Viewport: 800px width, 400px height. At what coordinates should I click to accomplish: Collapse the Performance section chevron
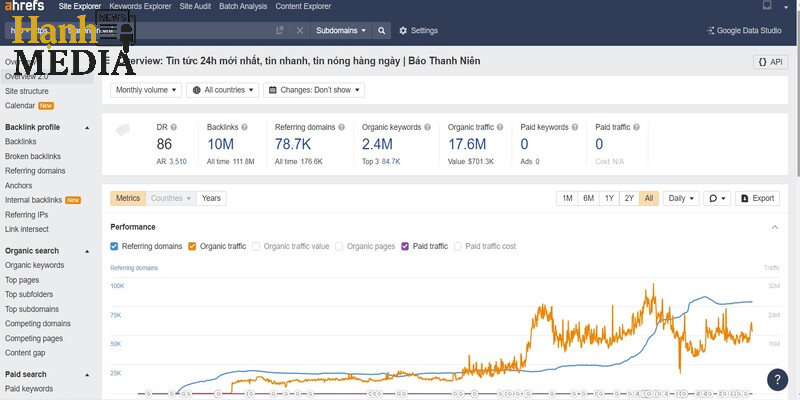[775, 227]
